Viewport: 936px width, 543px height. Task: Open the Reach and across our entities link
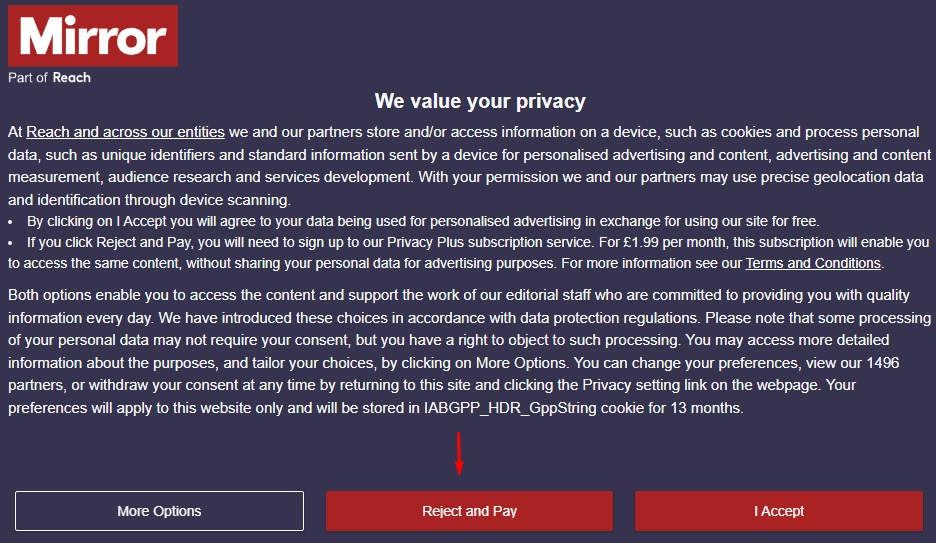(125, 132)
